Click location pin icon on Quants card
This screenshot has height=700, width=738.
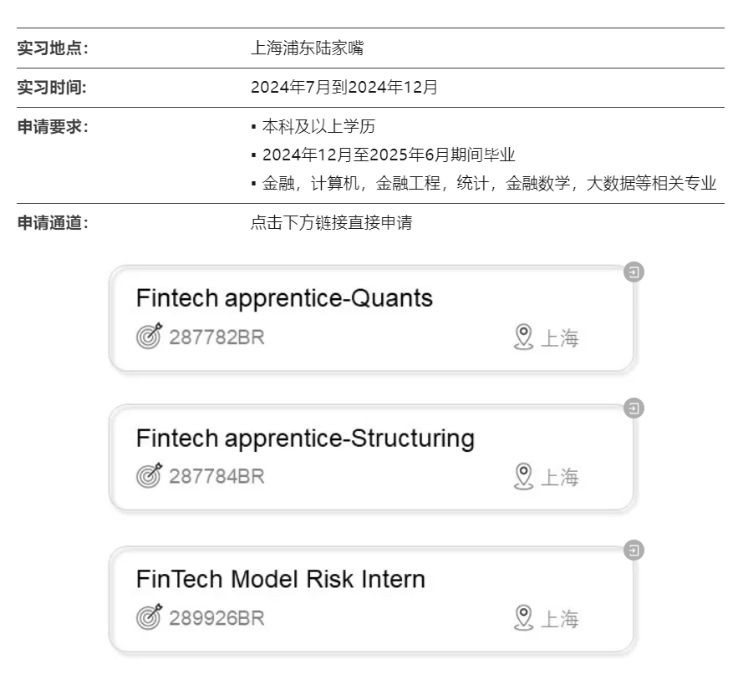pyautogui.click(x=523, y=337)
